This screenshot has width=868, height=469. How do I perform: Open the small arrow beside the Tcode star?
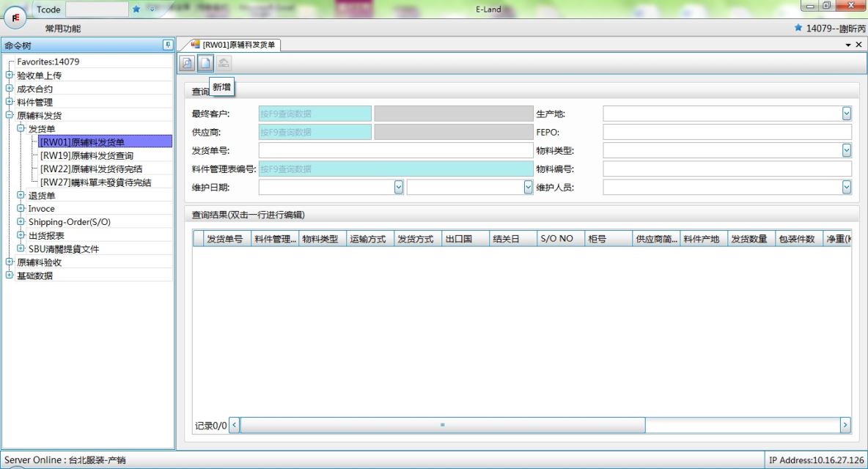pyautogui.click(x=152, y=10)
